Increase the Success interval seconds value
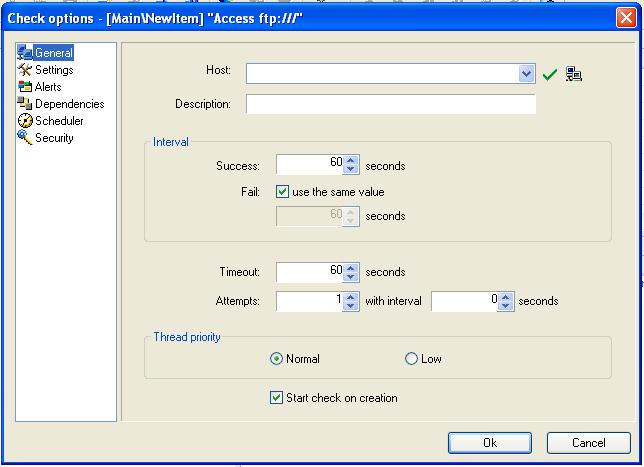 pyautogui.click(x=350, y=161)
